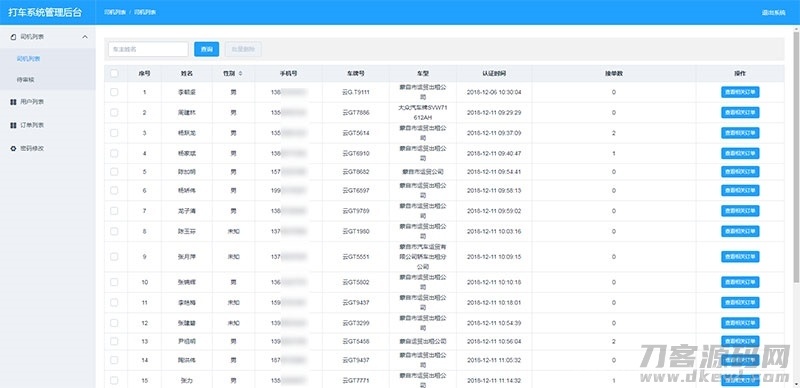Collapse the 司机列表 sidebar group chevron

pyautogui.click(x=85, y=37)
